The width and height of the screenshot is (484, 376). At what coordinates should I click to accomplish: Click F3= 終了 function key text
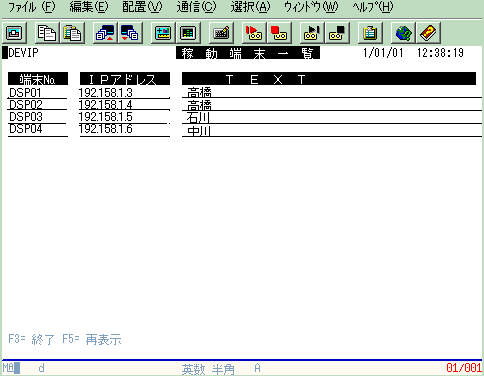coord(31,339)
